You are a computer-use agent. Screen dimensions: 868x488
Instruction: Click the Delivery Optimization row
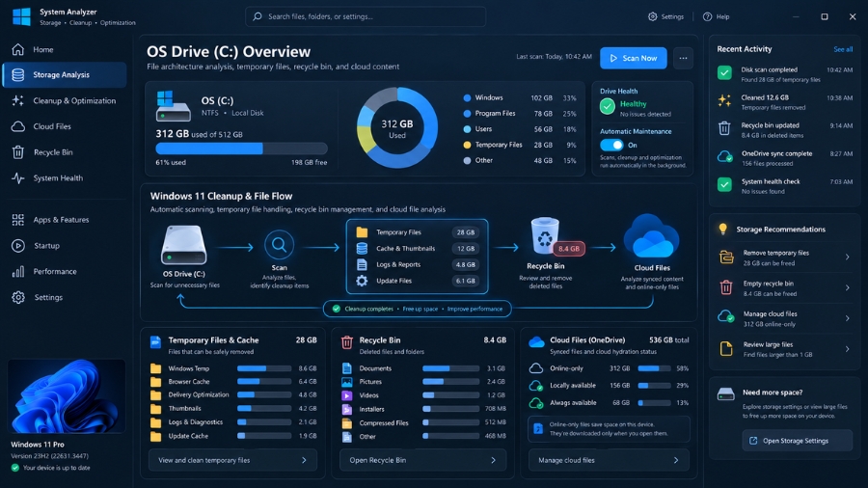233,395
